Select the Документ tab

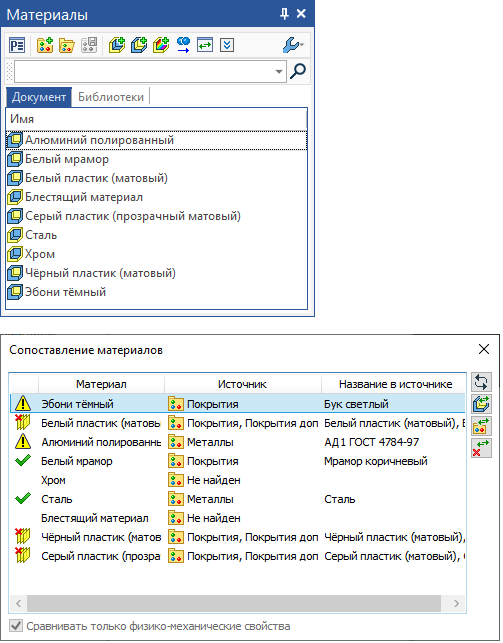[x=39, y=97]
